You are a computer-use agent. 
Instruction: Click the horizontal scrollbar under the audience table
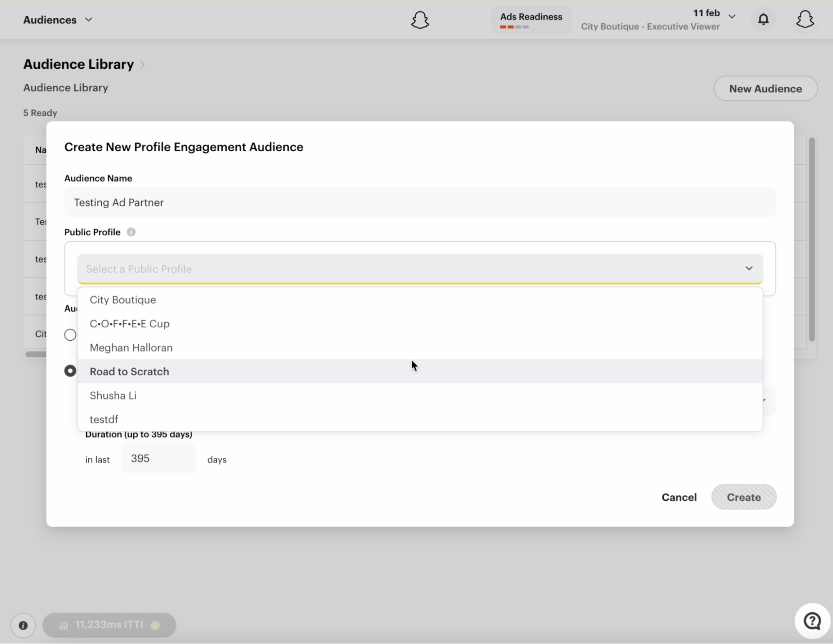[x=36, y=354]
